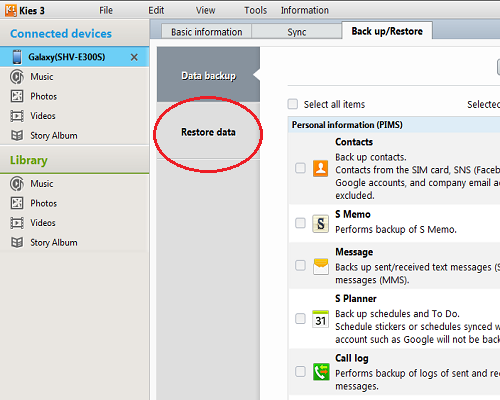Check the Select all items checkbox
Viewport: 500px width, 400px height.
pos(293,104)
